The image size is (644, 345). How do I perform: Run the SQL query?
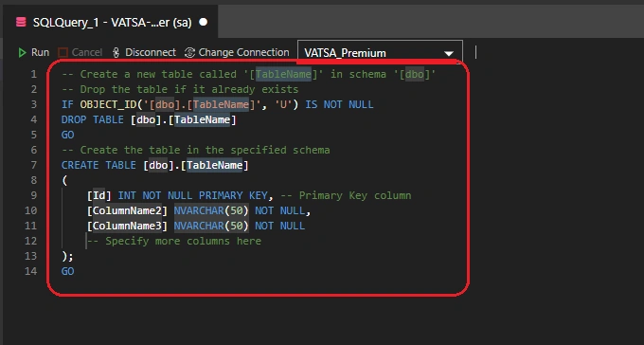pyautogui.click(x=34, y=53)
